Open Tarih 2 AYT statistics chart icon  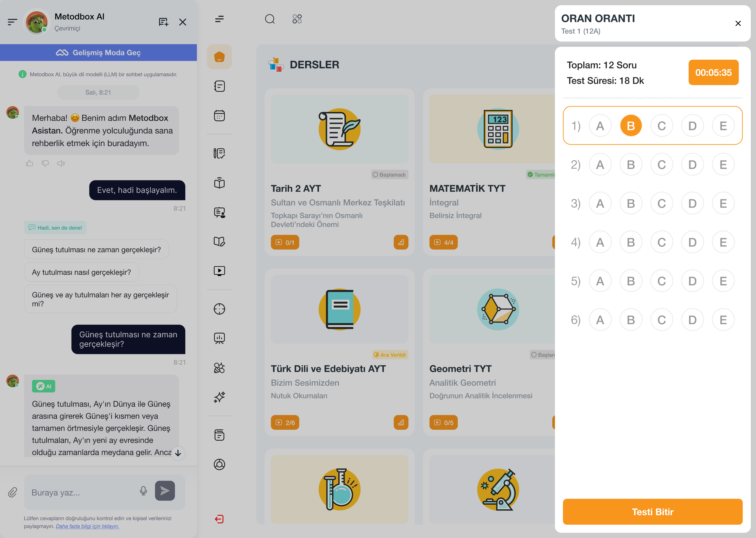point(401,242)
